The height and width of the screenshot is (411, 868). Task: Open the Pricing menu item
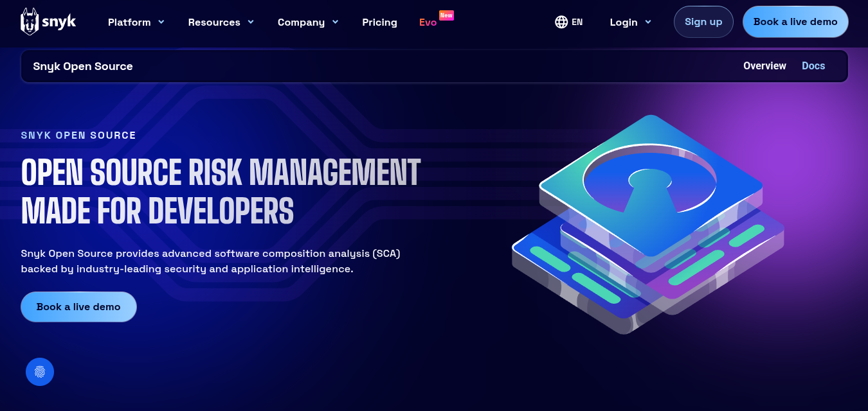(x=379, y=22)
